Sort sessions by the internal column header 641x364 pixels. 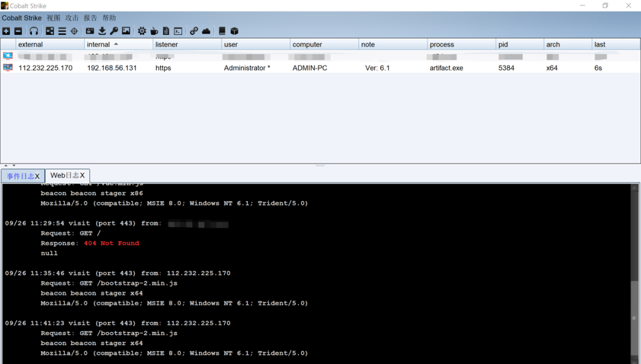119,44
